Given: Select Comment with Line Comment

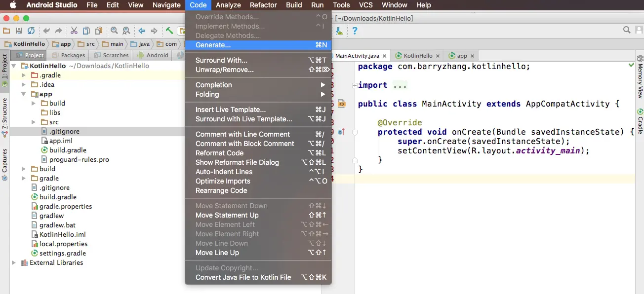Looking at the screenshot, I should tap(258, 134).
